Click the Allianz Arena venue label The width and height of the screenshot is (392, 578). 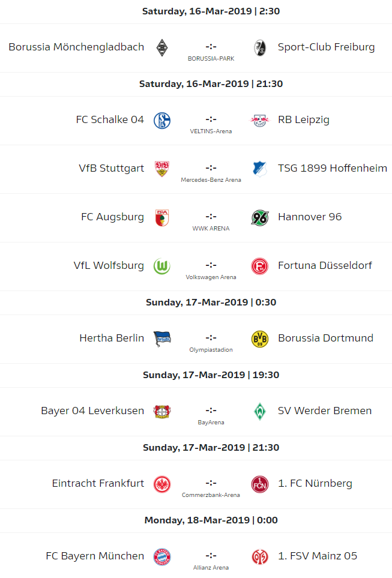click(x=211, y=567)
